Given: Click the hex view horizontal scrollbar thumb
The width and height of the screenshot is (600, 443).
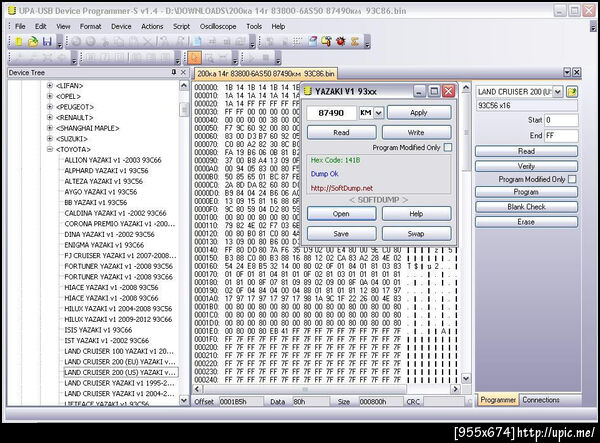Looking at the screenshot, I should (x=305, y=389).
